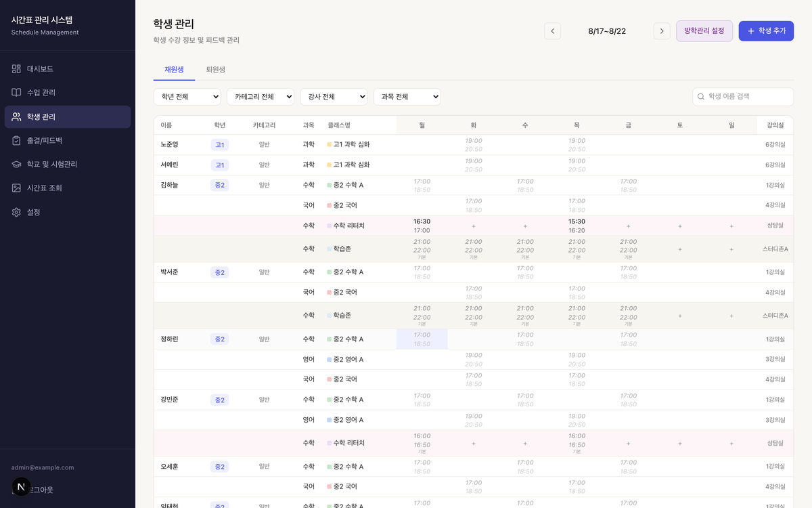Add Wednesday slot in 김하늘 수학 리터치 row
Screen dimensions: 812x508
coord(525,226)
